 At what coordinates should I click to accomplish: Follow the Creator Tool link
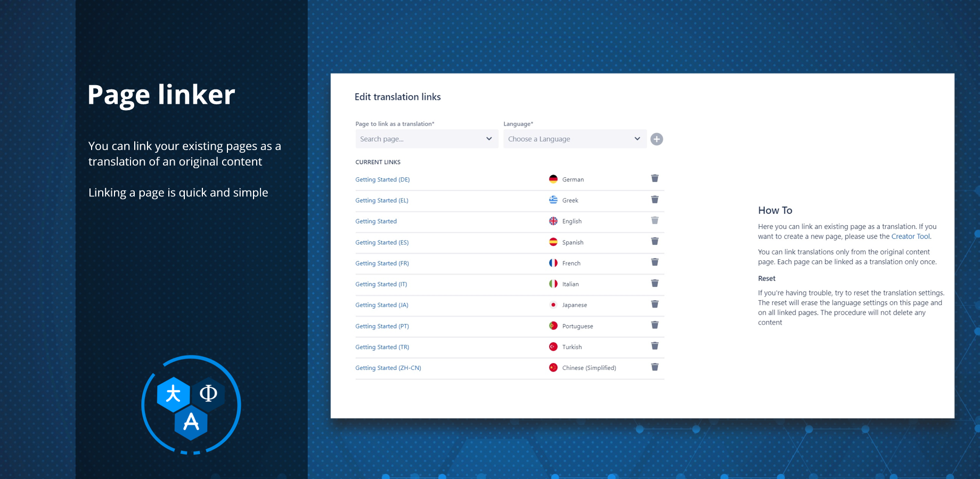(911, 236)
